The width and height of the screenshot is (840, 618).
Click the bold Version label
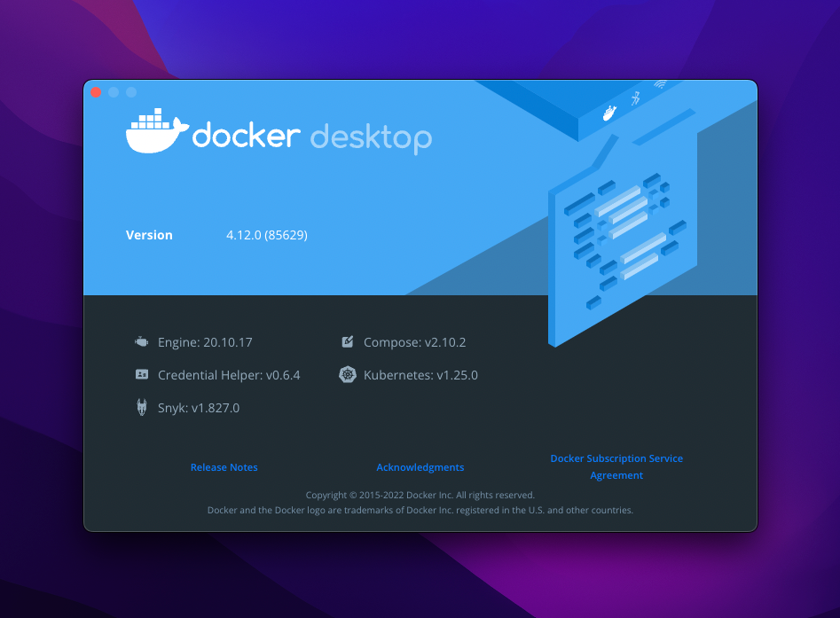coord(149,235)
